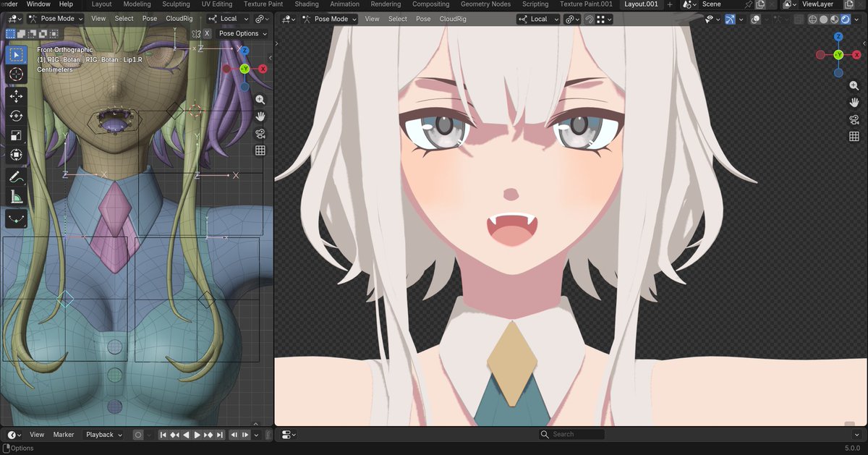Switch to the Shading workspace tab
This screenshot has height=455, width=868.
point(307,4)
